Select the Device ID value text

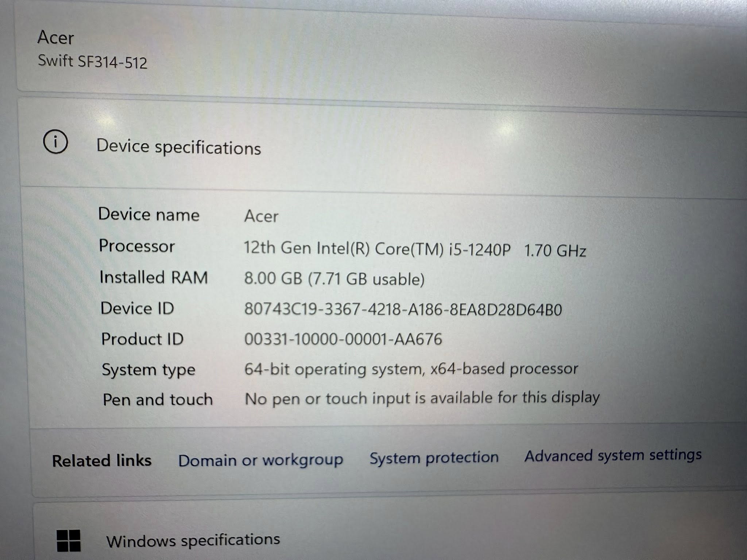click(x=403, y=310)
